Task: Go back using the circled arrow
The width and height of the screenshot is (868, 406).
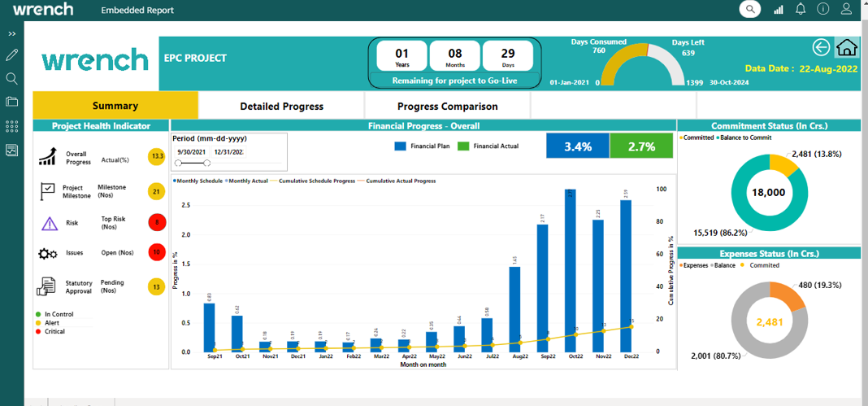Action: (821, 47)
